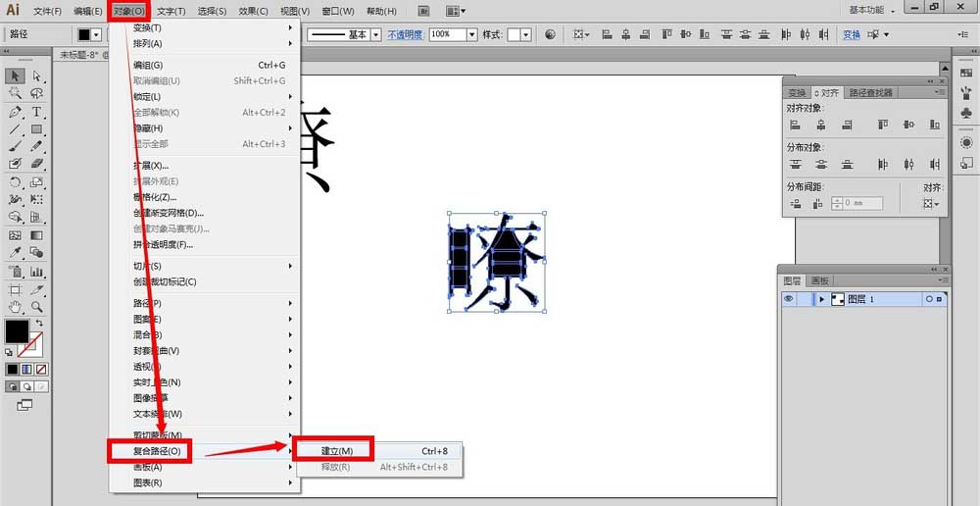The height and width of the screenshot is (506, 980).
Task: Select the Hand tool
Action: [16, 307]
